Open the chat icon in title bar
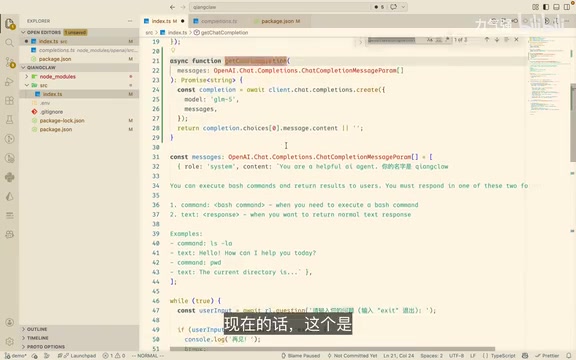Screen dimensions: 576x360 393,7
